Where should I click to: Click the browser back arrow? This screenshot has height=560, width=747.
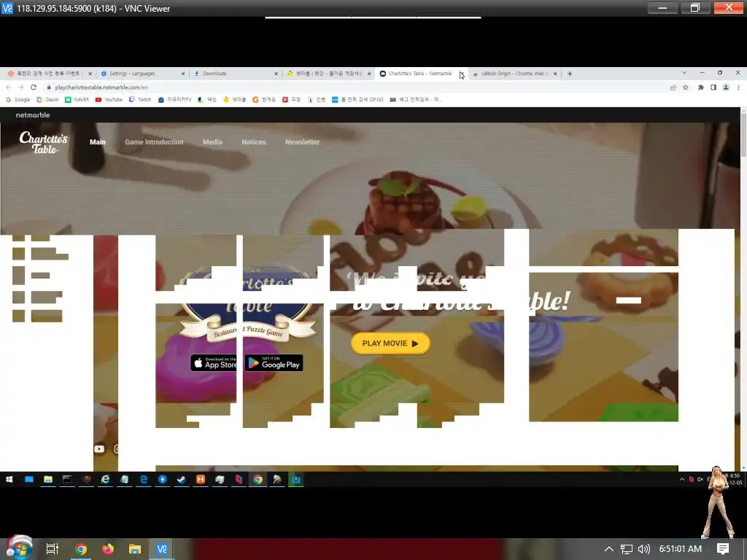click(8, 87)
